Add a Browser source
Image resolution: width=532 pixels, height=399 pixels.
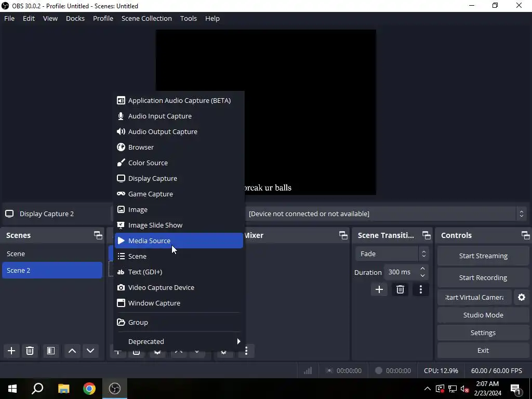179,147
